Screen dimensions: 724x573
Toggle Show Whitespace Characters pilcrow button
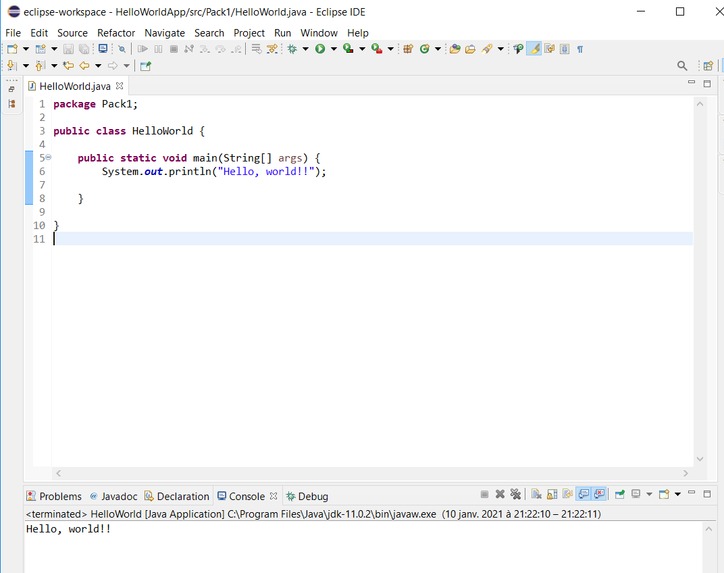[580, 49]
